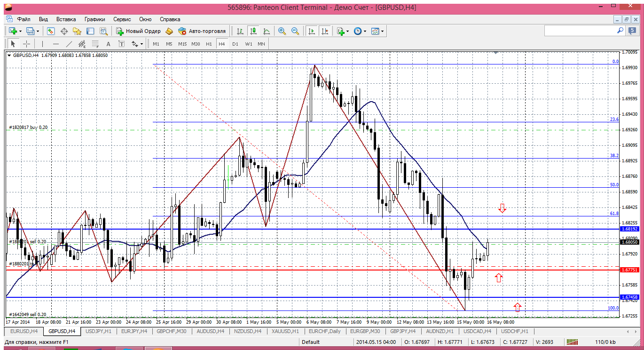Click the red 1.67751 price level label

(x=629, y=270)
